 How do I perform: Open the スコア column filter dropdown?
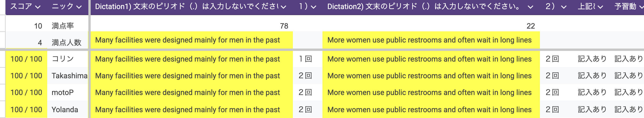[x=38, y=7]
